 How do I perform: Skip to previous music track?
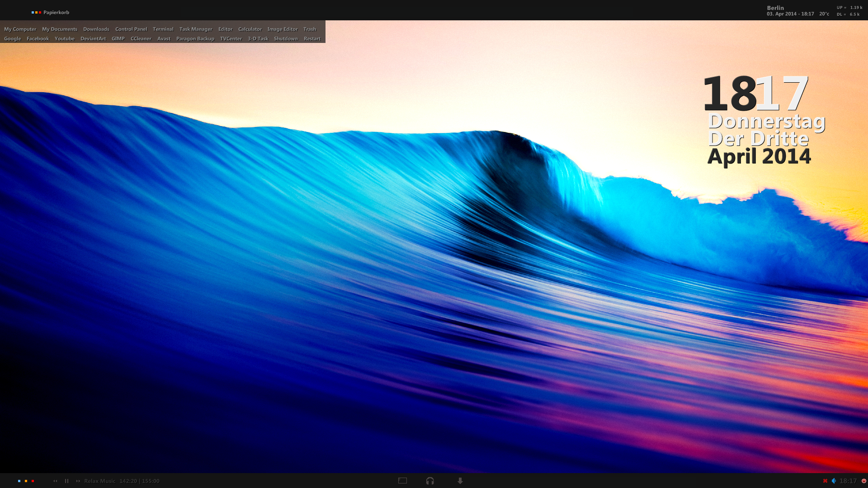55,481
